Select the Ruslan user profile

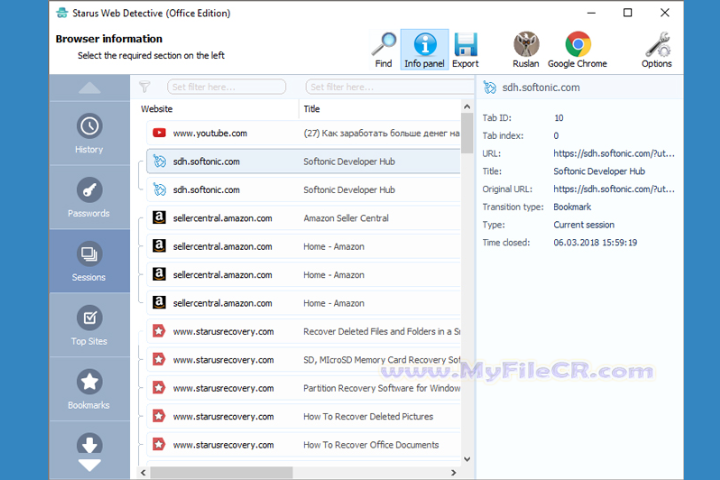526,50
